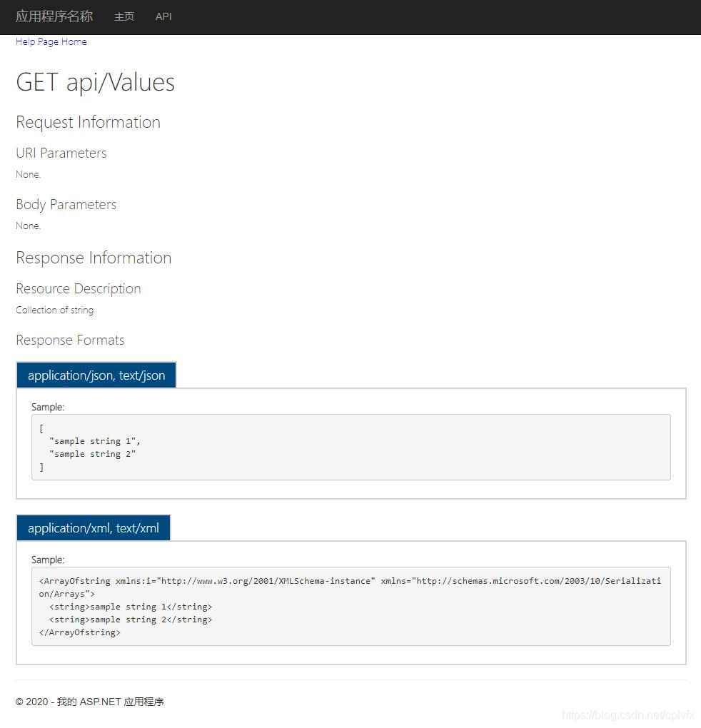Open the CSDN blog watermark link

click(x=631, y=714)
